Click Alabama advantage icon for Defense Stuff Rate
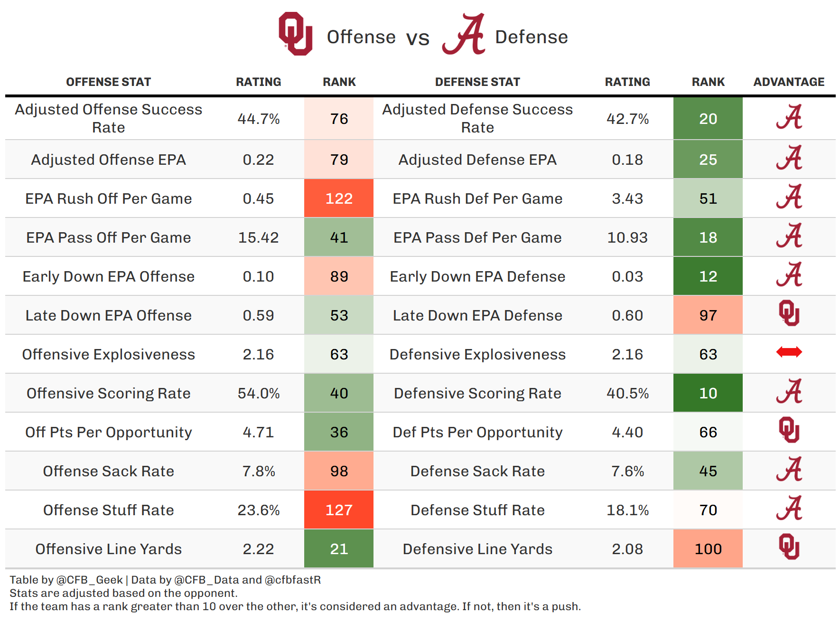840x623 pixels. click(789, 508)
